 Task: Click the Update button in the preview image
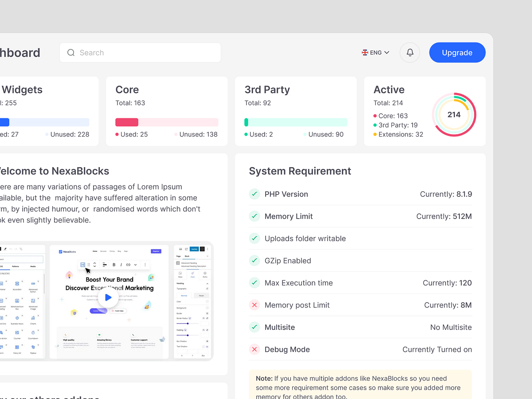[x=194, y=249]
